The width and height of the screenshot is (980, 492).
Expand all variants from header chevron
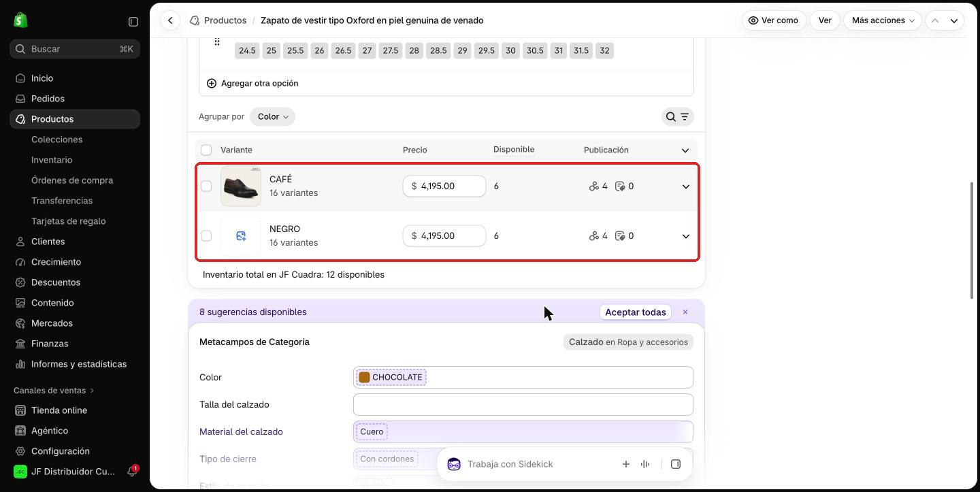pos(685,150)
